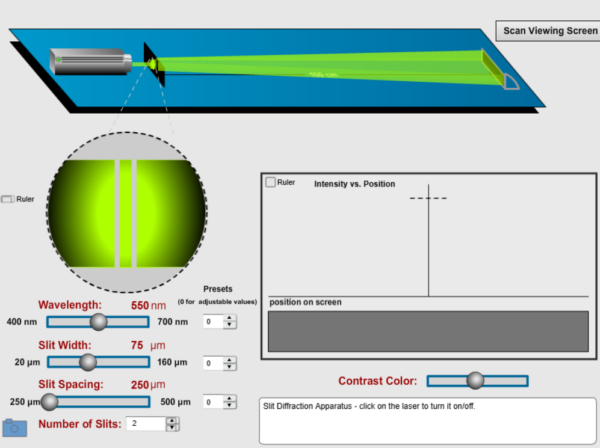Screen dimensions: 600x448
Task: Click the magnified double-slit view circle
Action: [127, 211]
